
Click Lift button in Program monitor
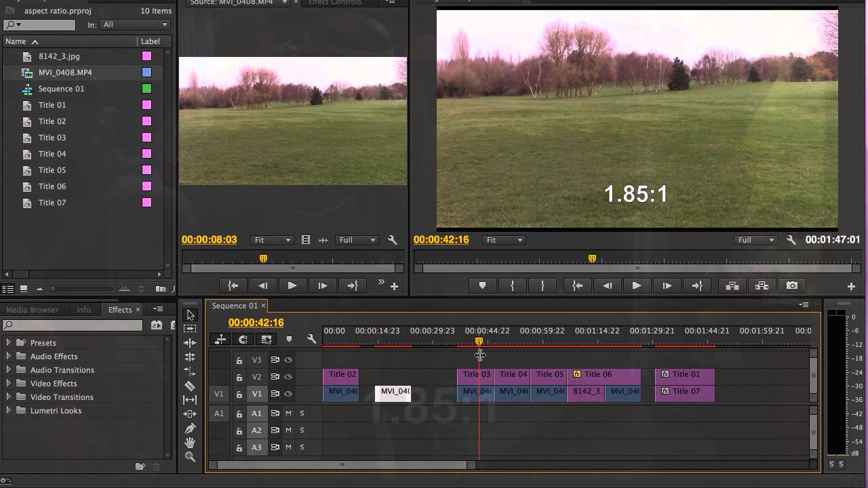coord(732,286)
